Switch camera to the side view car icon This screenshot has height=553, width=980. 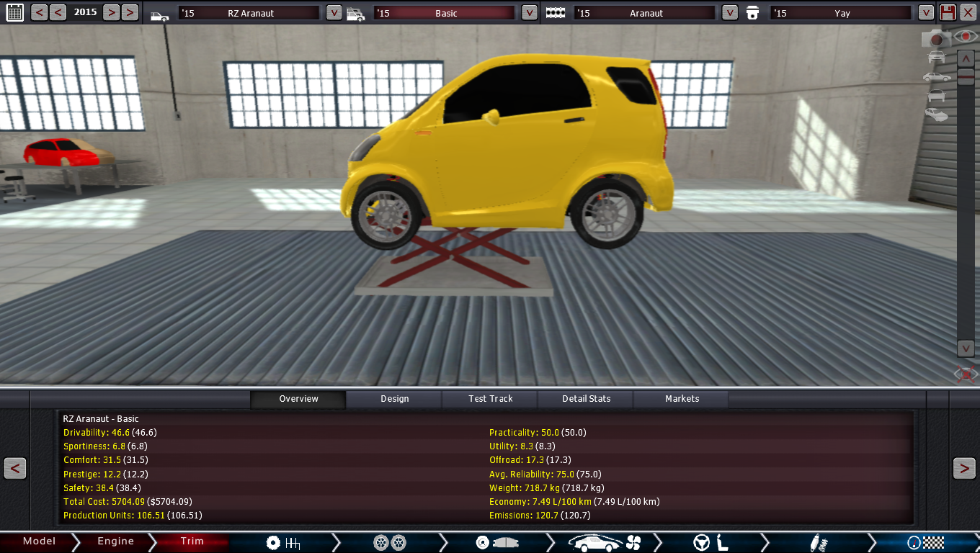[x=936, y=77]
